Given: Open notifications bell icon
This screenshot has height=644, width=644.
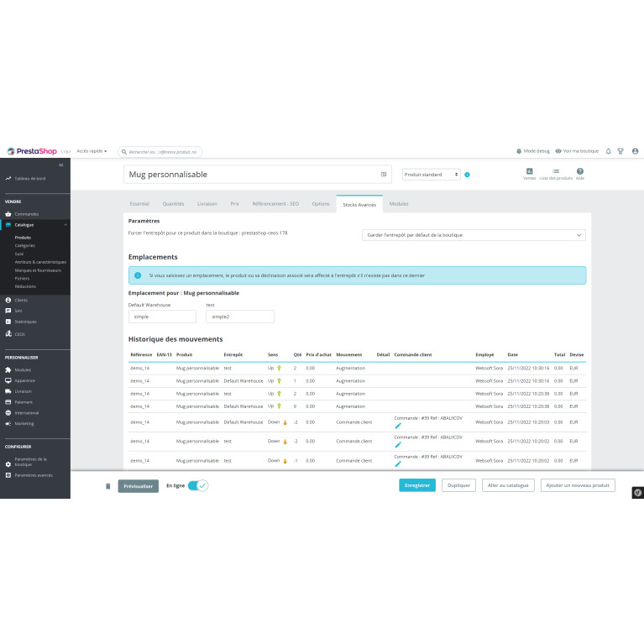Looking at the screenshot, I should (x=608, y=151).
